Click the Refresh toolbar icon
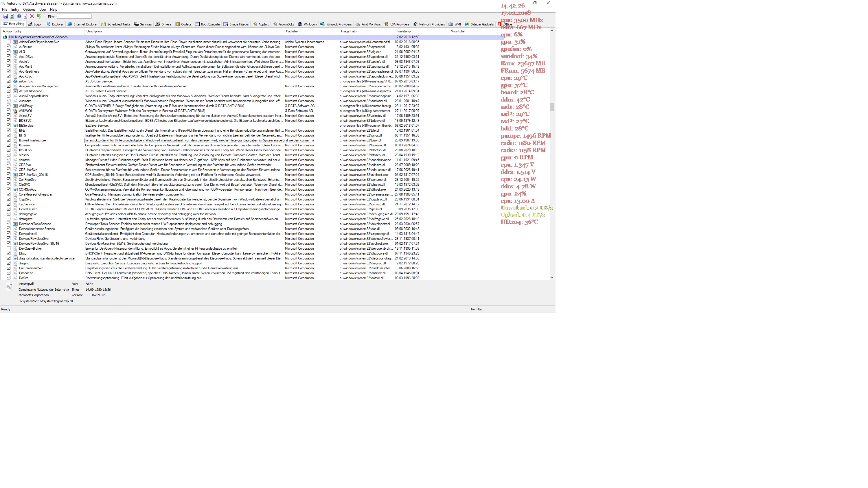This screenshot has width=868, height=488. point(12,16)
